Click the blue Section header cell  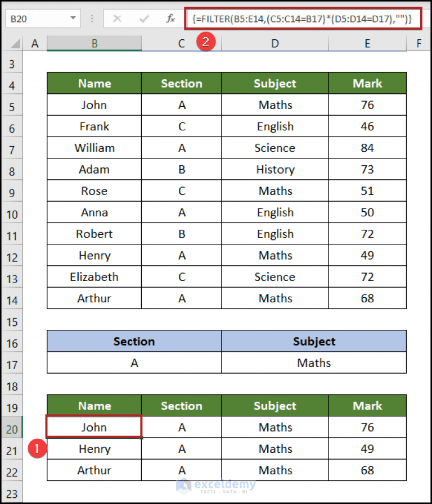133,342
